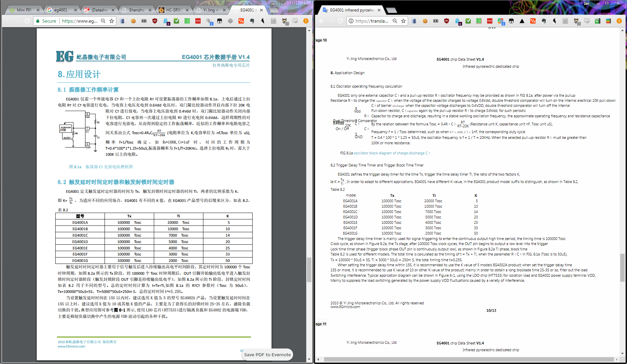Open the red LastPass icon in the PDF window
The width and height of the screenshot is (627, 364).
pos(198,21)
